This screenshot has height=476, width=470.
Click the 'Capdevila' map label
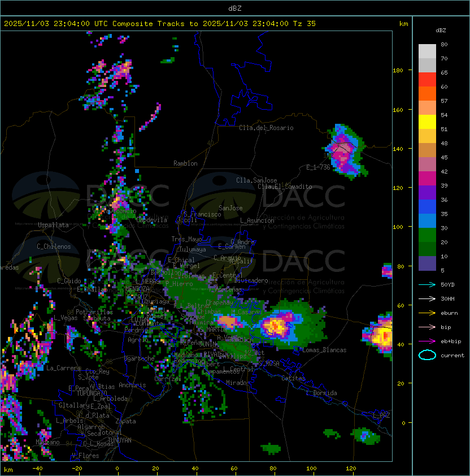click(152, 220)
